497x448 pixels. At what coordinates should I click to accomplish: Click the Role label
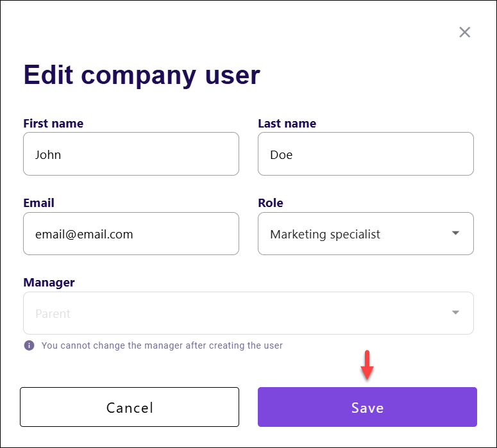tap(271, 203)
